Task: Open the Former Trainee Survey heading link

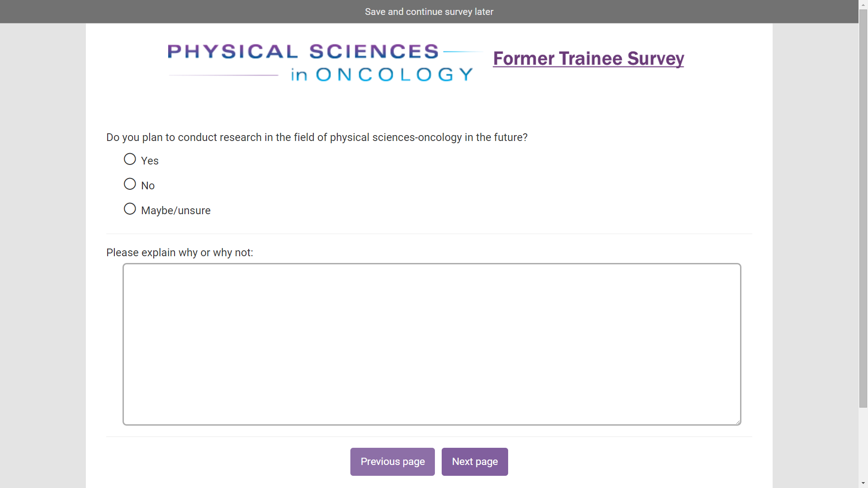Action: tap(588, 59)
